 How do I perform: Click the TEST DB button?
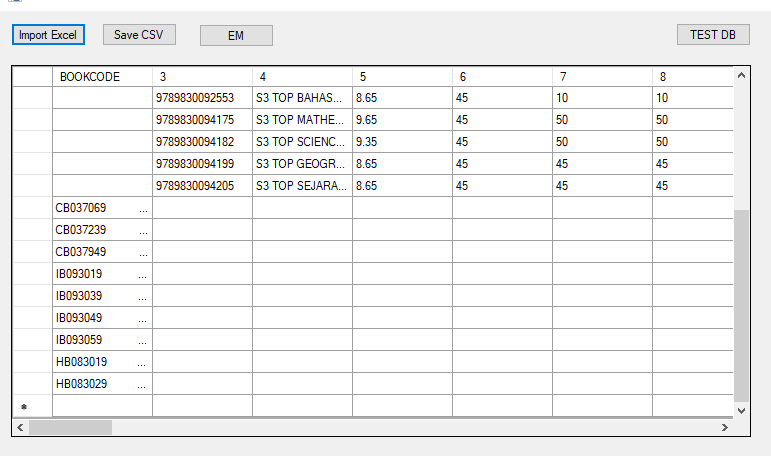713,35
